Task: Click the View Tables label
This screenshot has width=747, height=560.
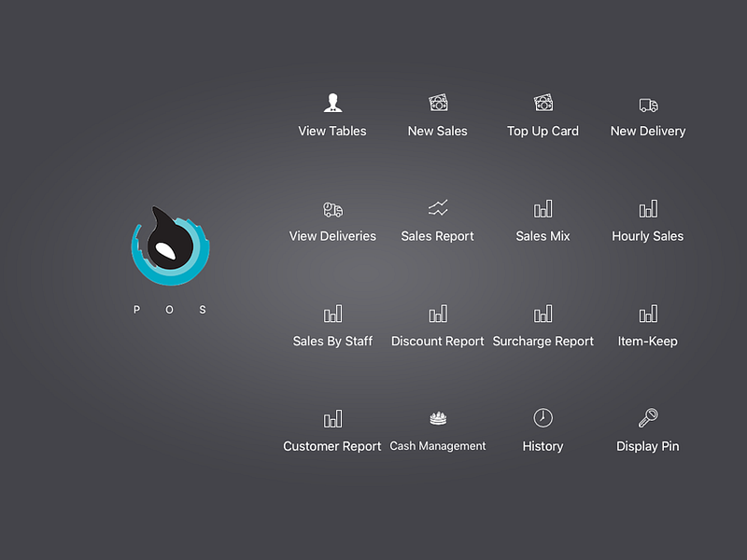Action: click(x=332, y=131)
